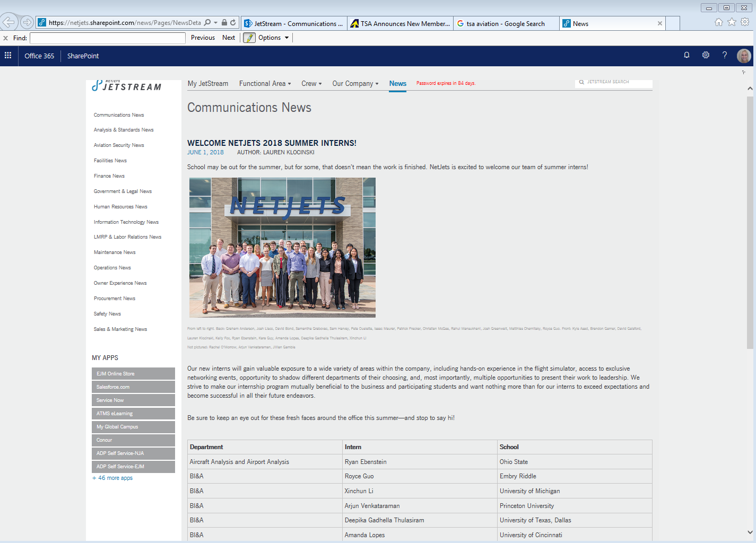Screen dimensions: 756x543
Task: Open Facilities News link
Action: coord(110,161)
